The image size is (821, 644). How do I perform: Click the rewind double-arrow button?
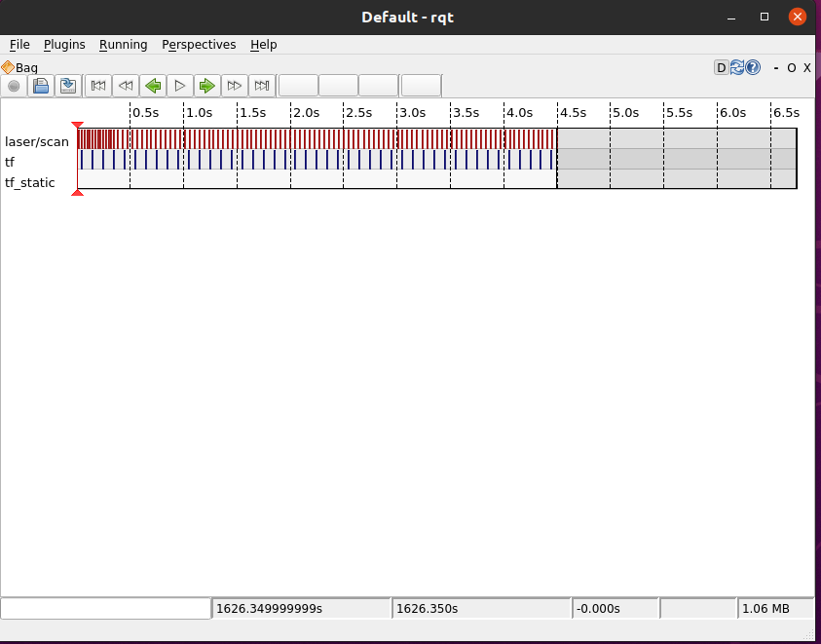pyautogui.click(x=126, y=86)
